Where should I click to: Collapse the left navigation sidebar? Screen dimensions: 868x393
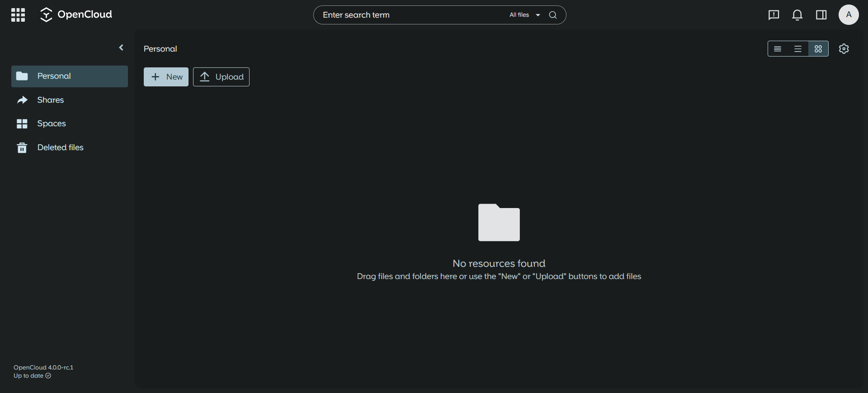pyautogui.click(x=121, y=47)
